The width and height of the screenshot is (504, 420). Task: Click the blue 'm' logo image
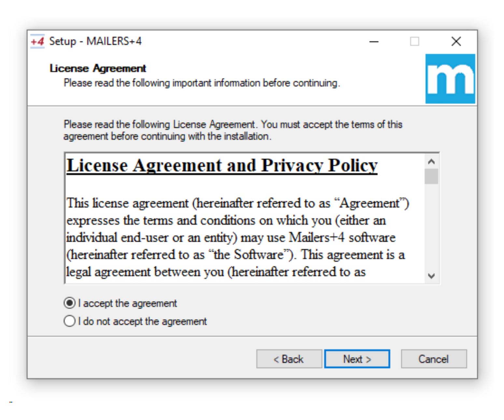pyautogui.click(x=450, y=79)
